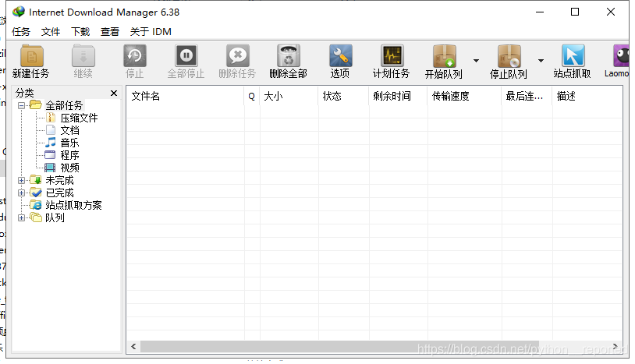
Task: Click the 队列 folders icon
Action: pyautogui.click(x=36, y=217)
